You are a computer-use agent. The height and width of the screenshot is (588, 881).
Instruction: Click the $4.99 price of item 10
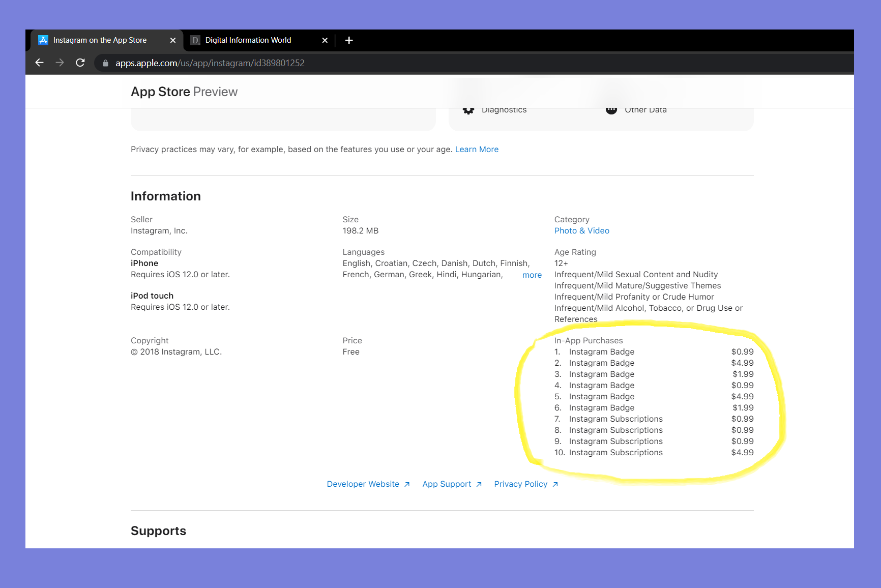coord(743,453)
